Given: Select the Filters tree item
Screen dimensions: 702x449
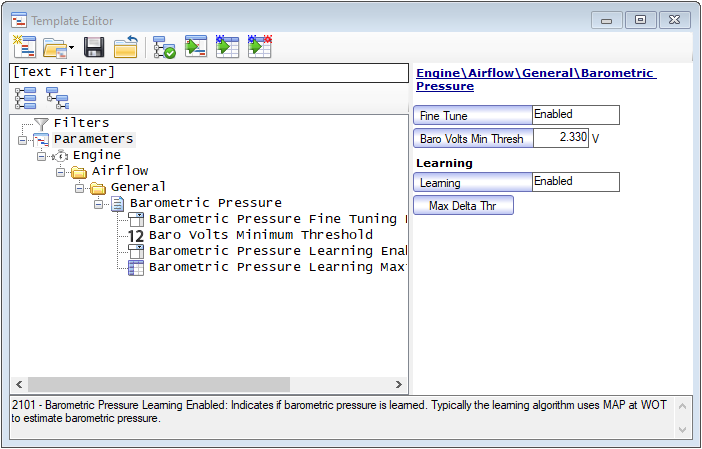Looking at the screenshot, I should point(81,123).
